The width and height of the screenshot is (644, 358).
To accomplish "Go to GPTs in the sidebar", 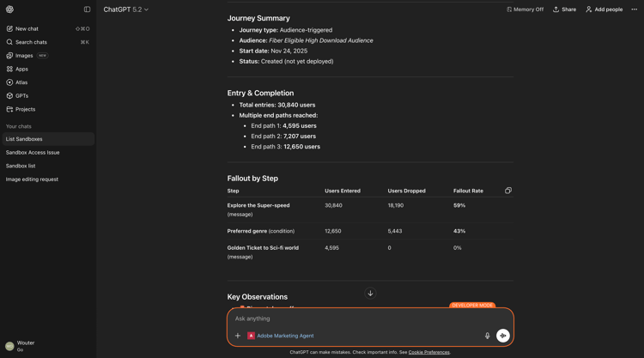I will point(21,96).
